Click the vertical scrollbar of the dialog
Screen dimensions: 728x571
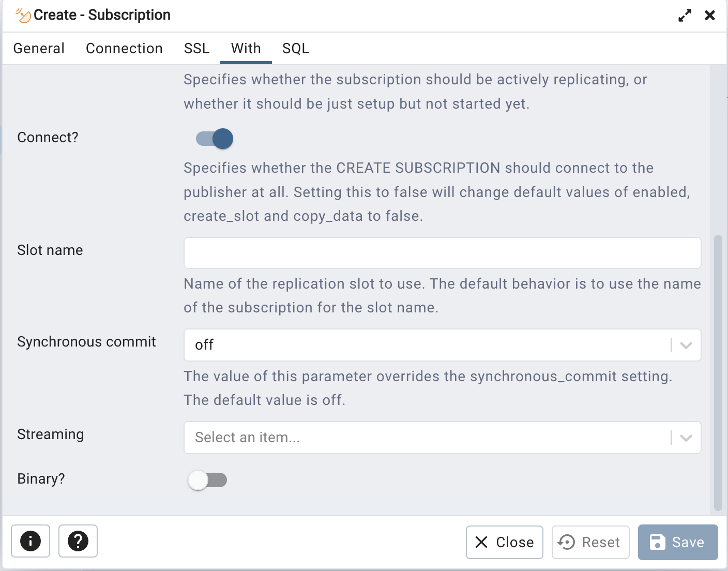point(718,372)
